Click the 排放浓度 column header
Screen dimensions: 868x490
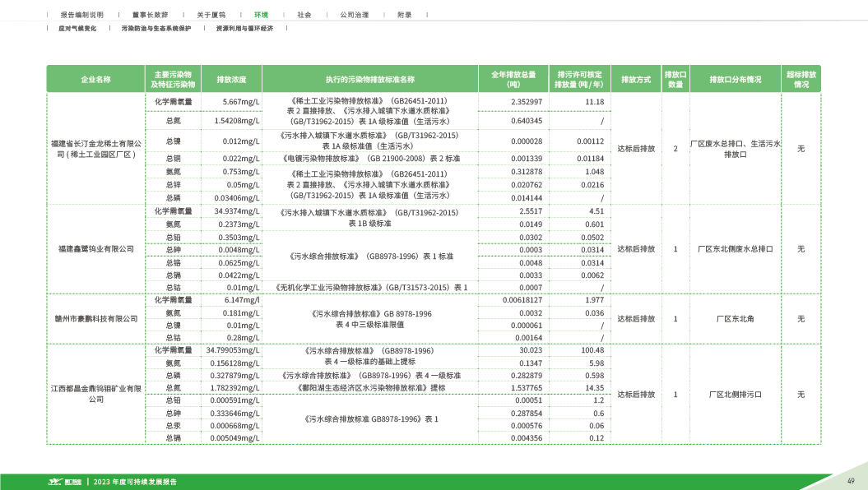232,80
